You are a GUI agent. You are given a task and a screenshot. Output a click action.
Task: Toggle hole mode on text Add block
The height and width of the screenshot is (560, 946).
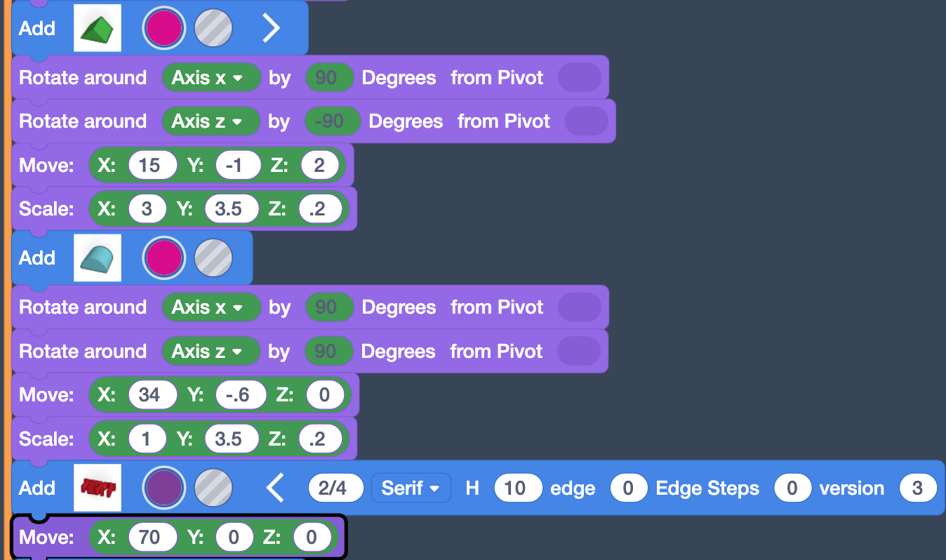[x=213, y=488]
